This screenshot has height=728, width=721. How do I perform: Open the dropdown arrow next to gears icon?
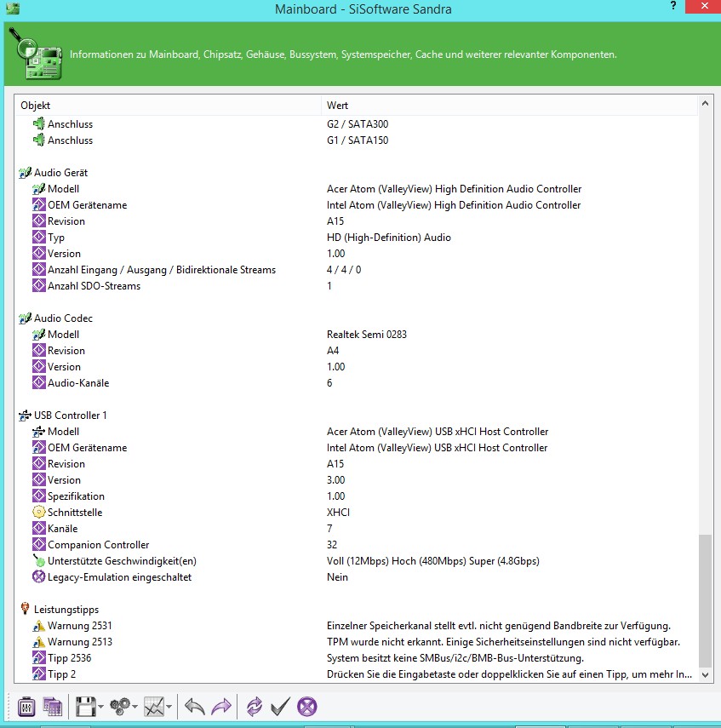tap(134, 707)
